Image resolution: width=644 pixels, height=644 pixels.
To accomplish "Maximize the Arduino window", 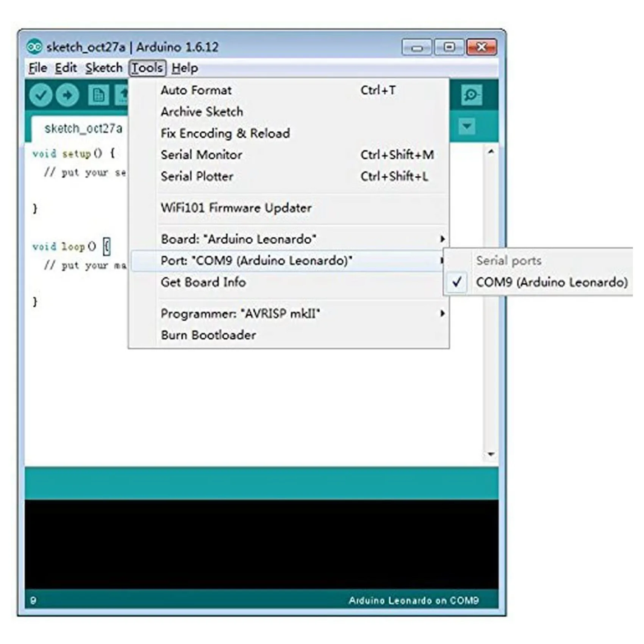I will pyautogui.click(x=449, y=47).
